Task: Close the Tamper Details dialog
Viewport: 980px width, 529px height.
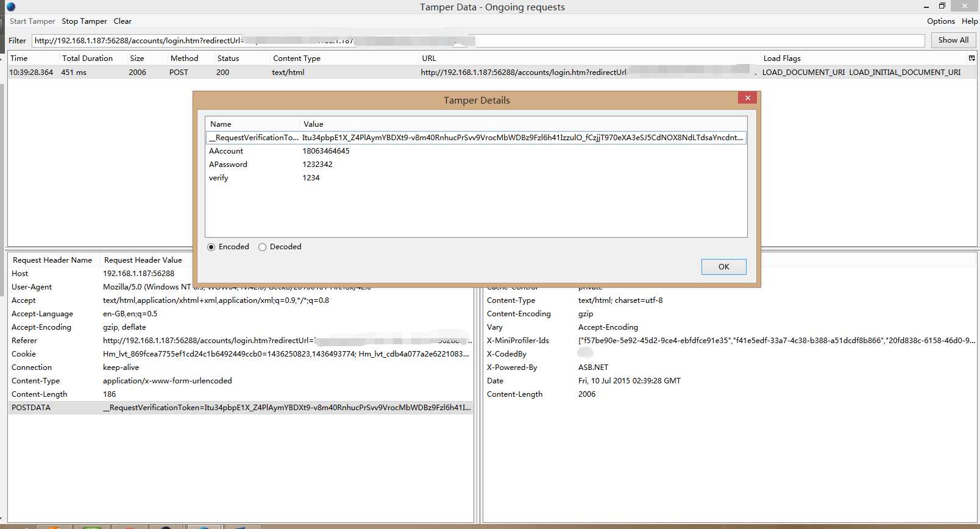Action: (x=747, y=98)
